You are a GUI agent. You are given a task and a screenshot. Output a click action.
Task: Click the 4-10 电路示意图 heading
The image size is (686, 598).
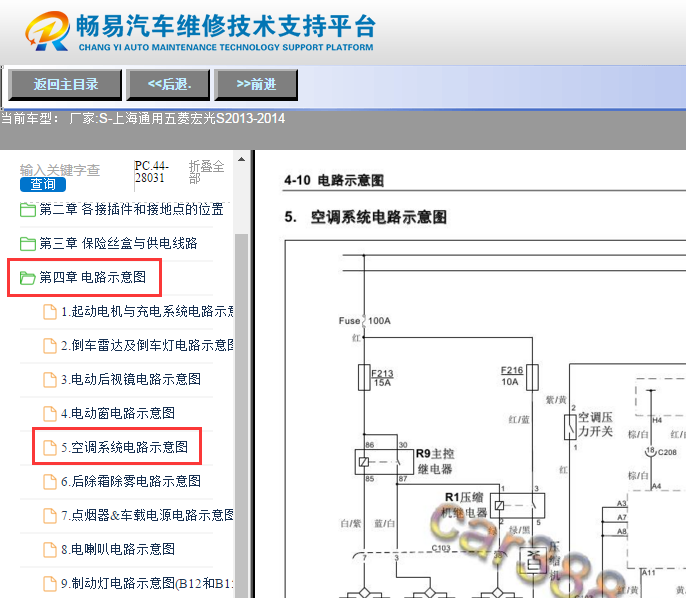tap(334, 180)
